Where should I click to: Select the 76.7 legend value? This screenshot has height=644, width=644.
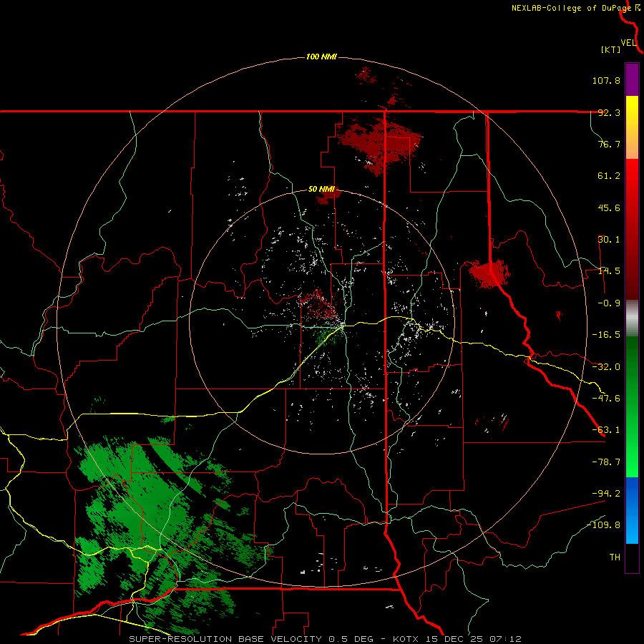point(609,144)
